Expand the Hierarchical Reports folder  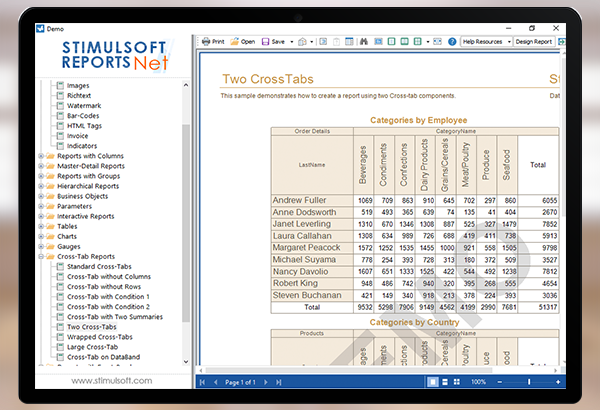click(41, 186)
